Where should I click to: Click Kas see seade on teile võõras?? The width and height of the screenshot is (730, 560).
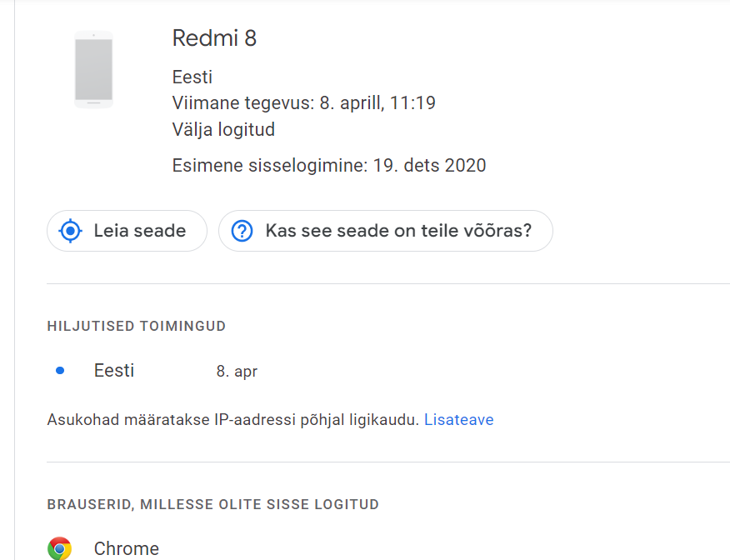pos(386,231)
